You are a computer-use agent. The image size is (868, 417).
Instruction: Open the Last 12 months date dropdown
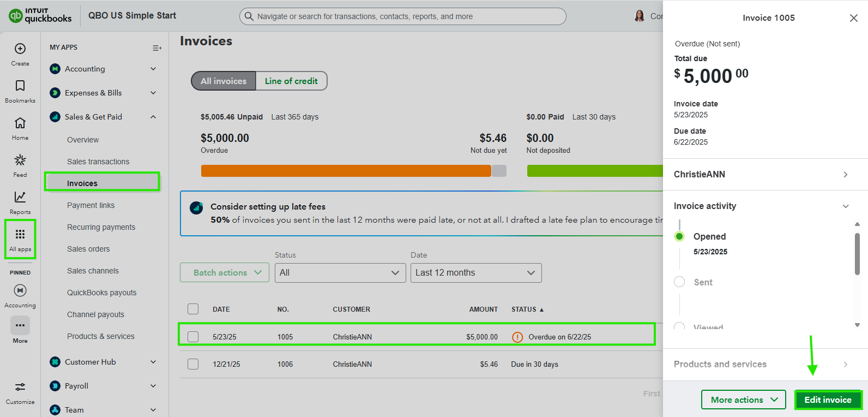(x=475, y=273)
